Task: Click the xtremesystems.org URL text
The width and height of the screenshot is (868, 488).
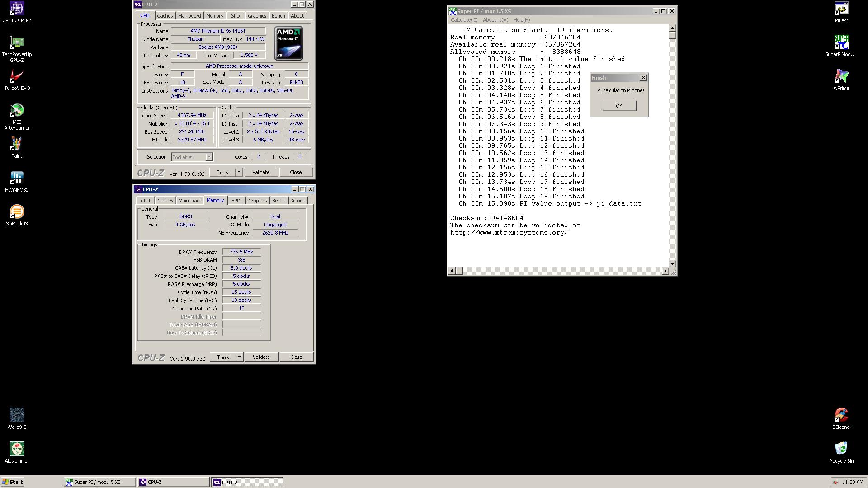Action: coord(509,233)
